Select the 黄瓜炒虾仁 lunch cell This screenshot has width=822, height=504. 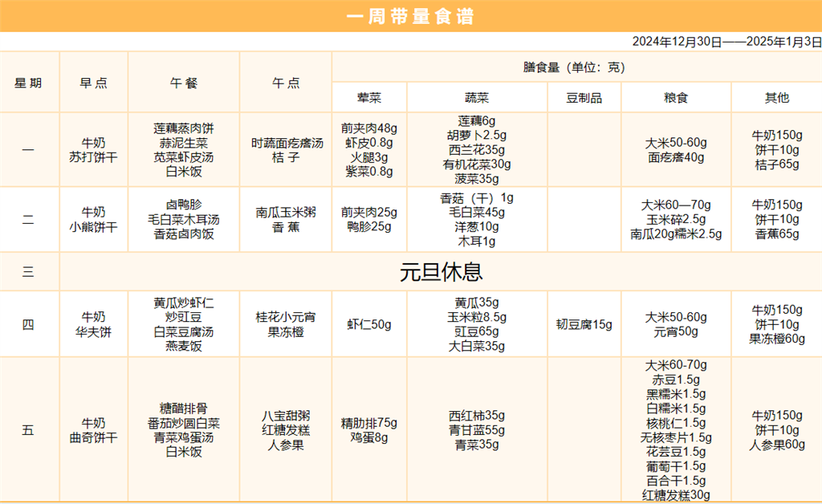[x=184, y=303]
